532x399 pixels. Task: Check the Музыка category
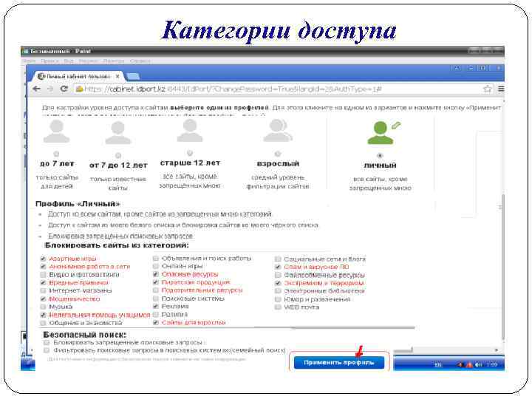point(43,307)
